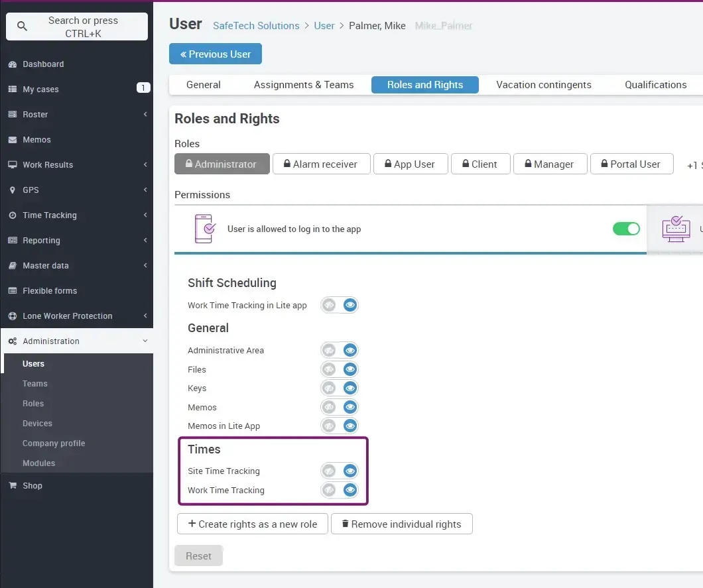Click the GPS location pin icon
Screen dimensions: 703x588
12,190
